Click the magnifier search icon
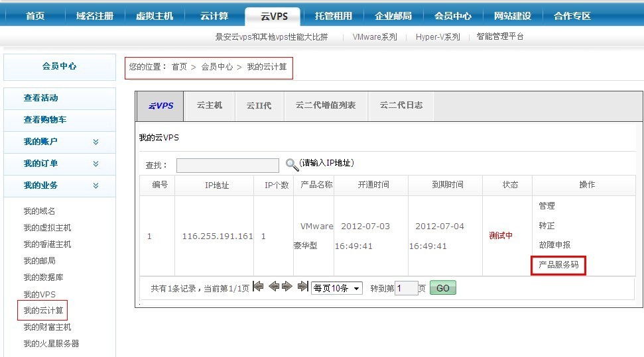The width and height of the screenshot is (644, 357). pos(292,164)
